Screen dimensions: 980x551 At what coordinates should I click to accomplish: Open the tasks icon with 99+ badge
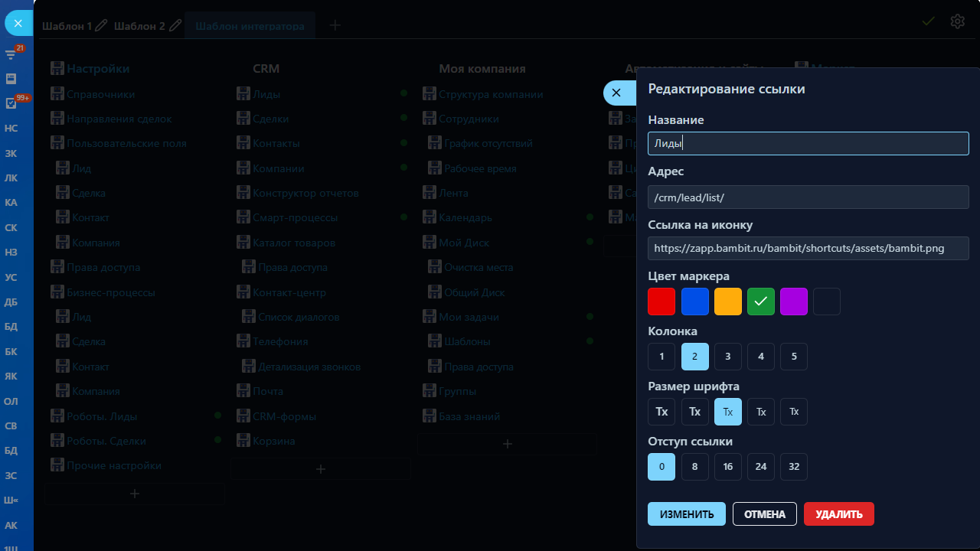[11, 103]
